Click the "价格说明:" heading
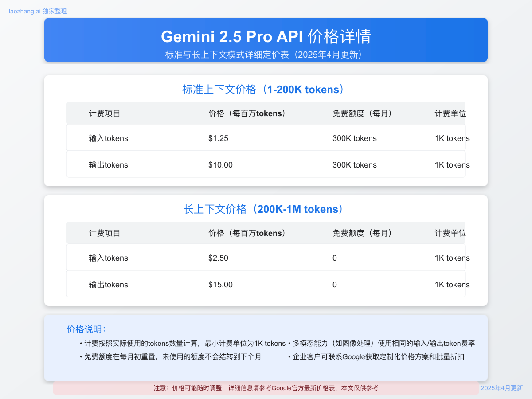The width and height of the screenshot is (532, 399). coord(86,329)
